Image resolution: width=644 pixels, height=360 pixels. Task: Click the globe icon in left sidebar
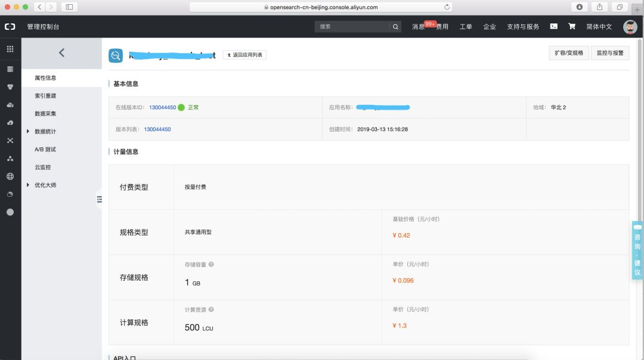coord(10,176)
